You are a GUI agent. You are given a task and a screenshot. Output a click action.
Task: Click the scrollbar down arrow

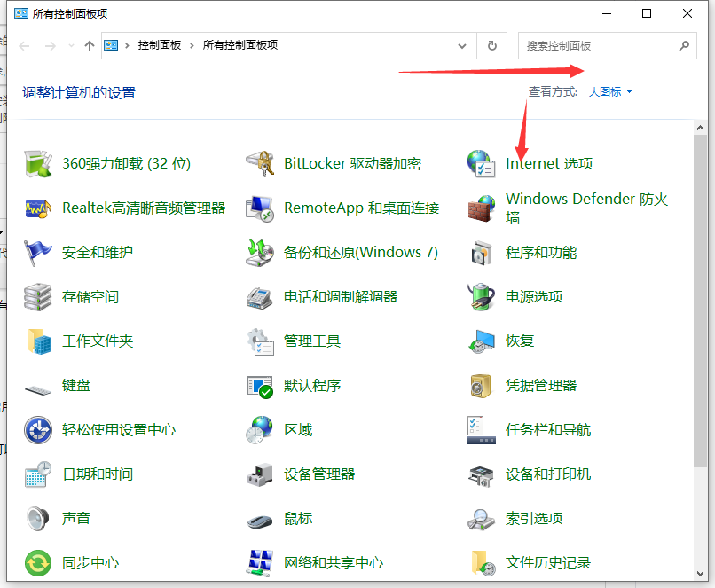coord(700,574)
